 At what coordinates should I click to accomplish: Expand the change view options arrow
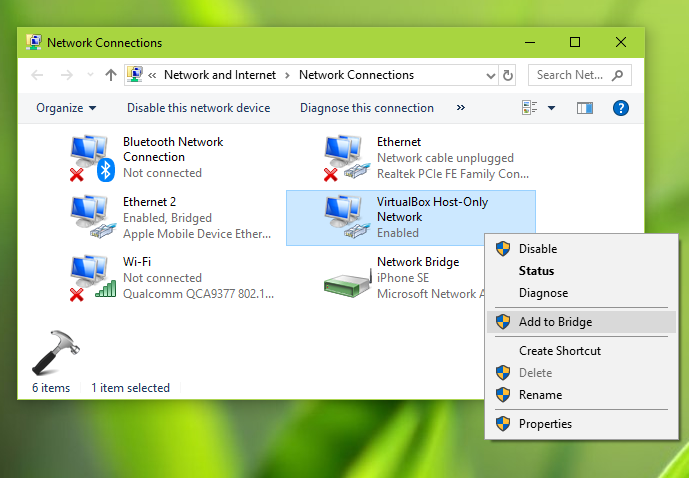coord(551,108)
